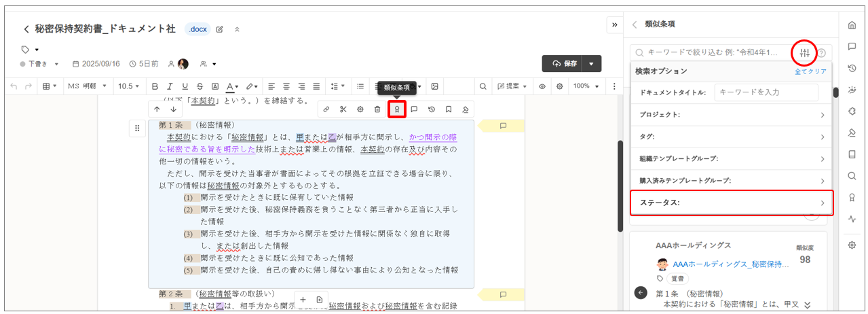868x314 pixels.
Task: Expand the ステータス filter option
Action: point(732,203)
